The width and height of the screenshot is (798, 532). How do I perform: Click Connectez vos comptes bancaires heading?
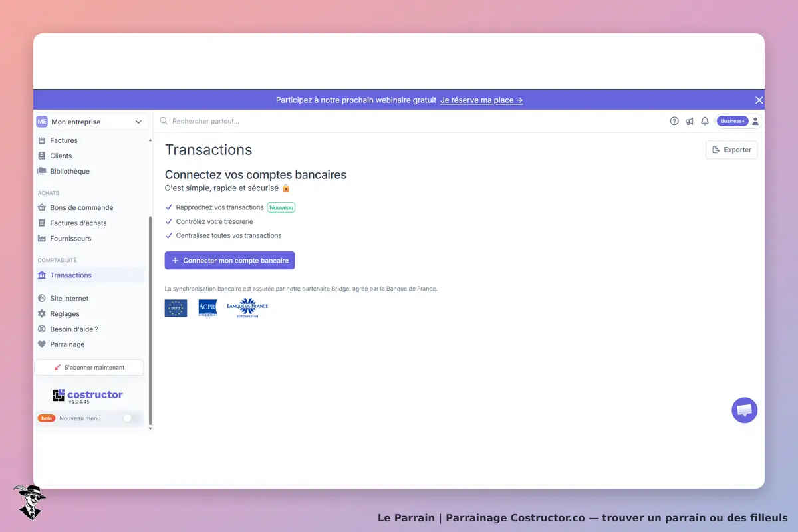point(256,175)
